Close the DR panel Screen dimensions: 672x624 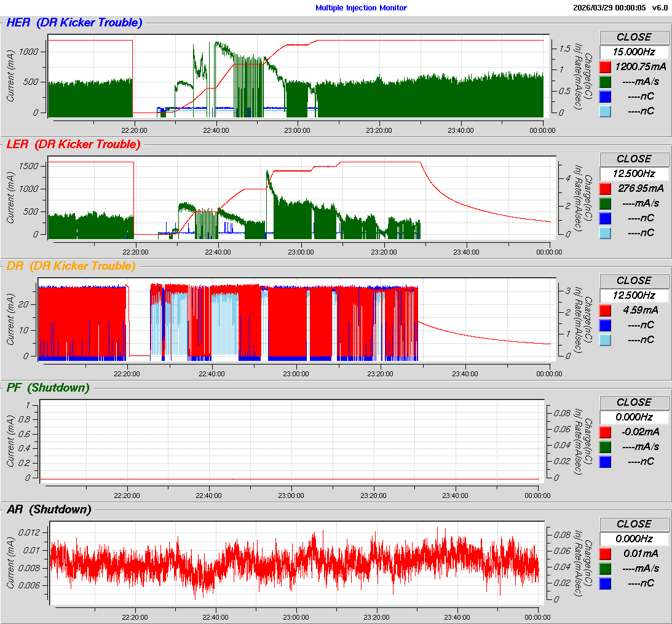tap(634, 280)
